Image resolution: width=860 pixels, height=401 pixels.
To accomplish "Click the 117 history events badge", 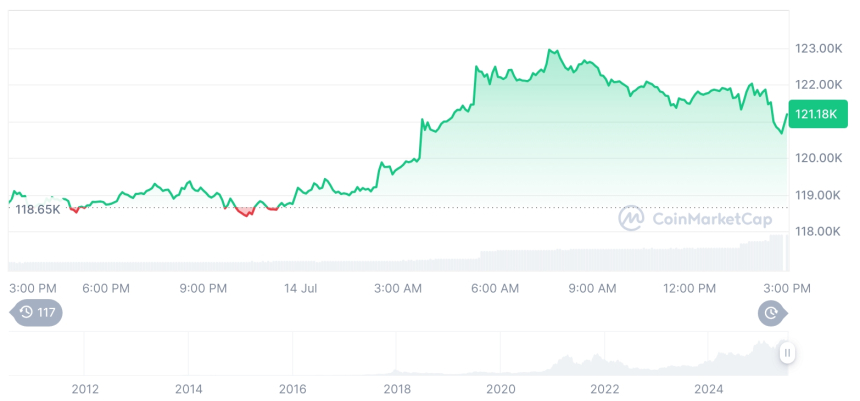I will [x=36, y=313].
